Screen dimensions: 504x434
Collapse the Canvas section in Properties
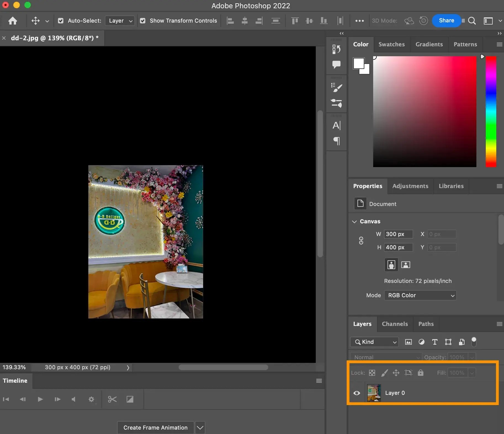[354, 221]
